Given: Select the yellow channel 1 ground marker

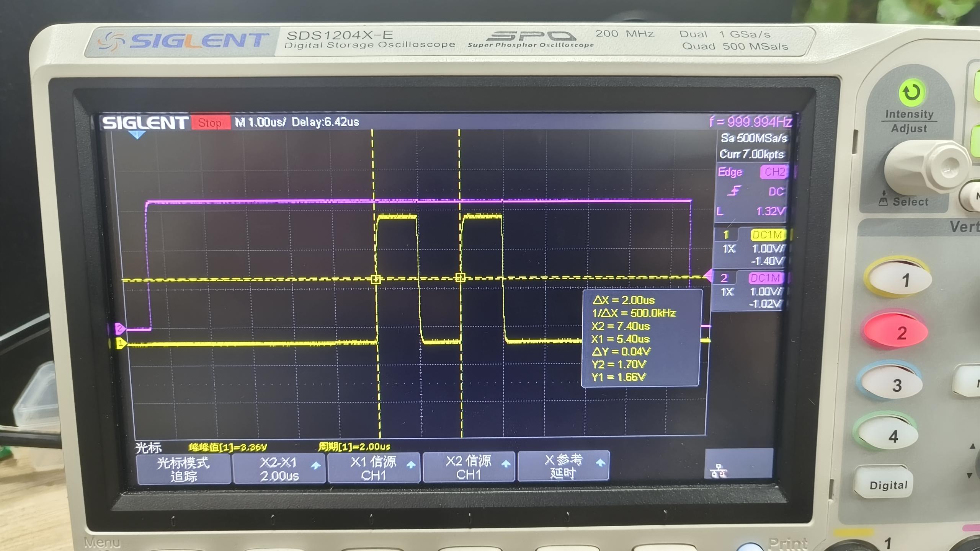Looking at the screenshot, I should point(120,343).
